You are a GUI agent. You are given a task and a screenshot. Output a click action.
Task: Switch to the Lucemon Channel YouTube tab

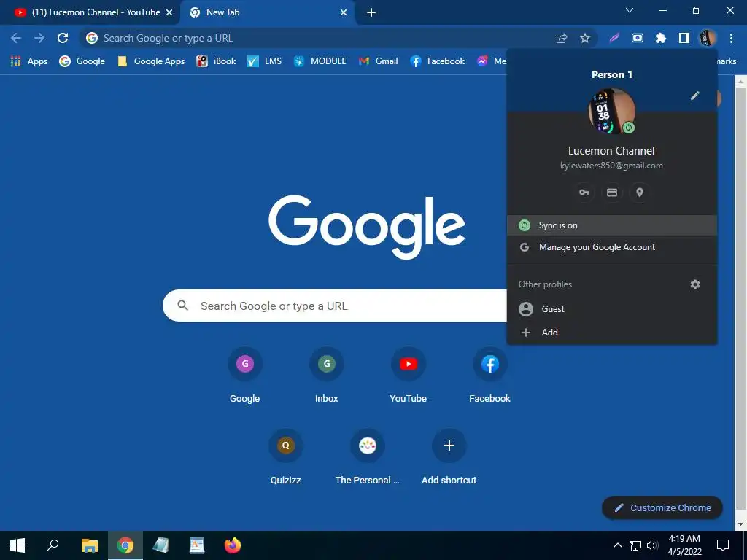[90, 12]
